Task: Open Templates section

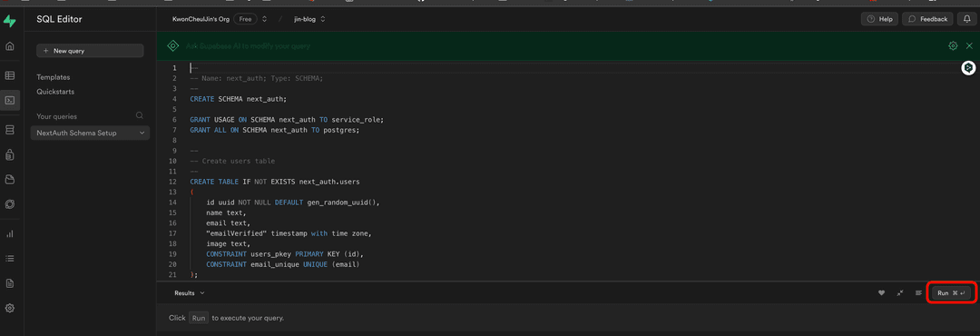Action: point(54,77)
